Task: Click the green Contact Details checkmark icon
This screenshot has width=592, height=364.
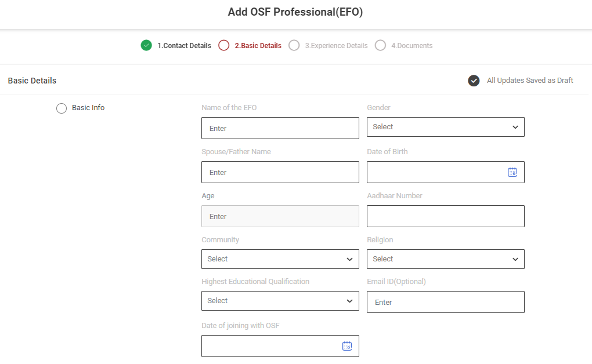Action: pos(146,45)
